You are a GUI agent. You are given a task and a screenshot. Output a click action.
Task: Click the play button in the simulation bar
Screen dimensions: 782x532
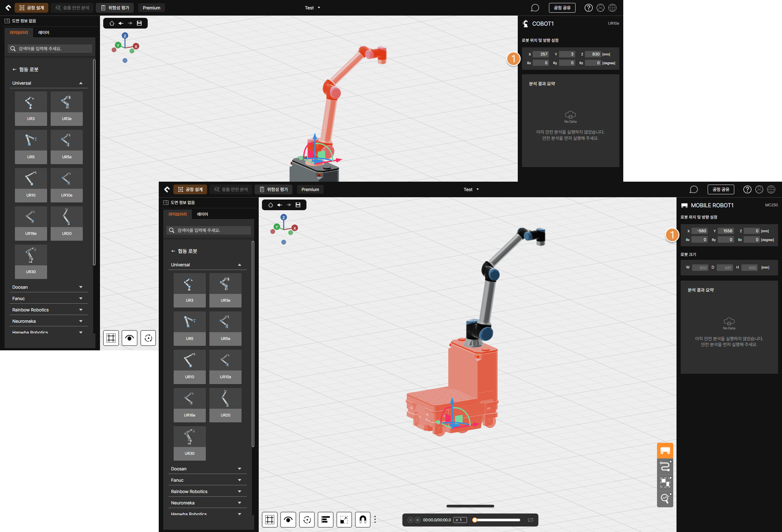pos(410,520)
